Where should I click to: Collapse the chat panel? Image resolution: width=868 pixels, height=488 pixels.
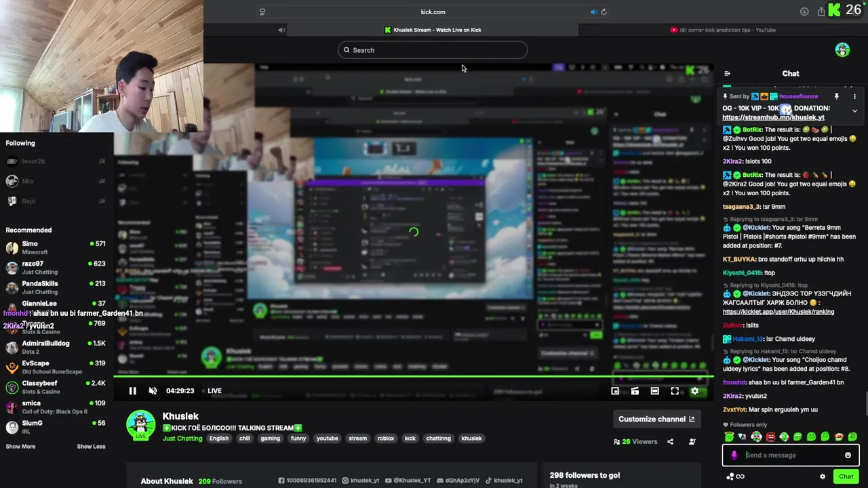727,74
